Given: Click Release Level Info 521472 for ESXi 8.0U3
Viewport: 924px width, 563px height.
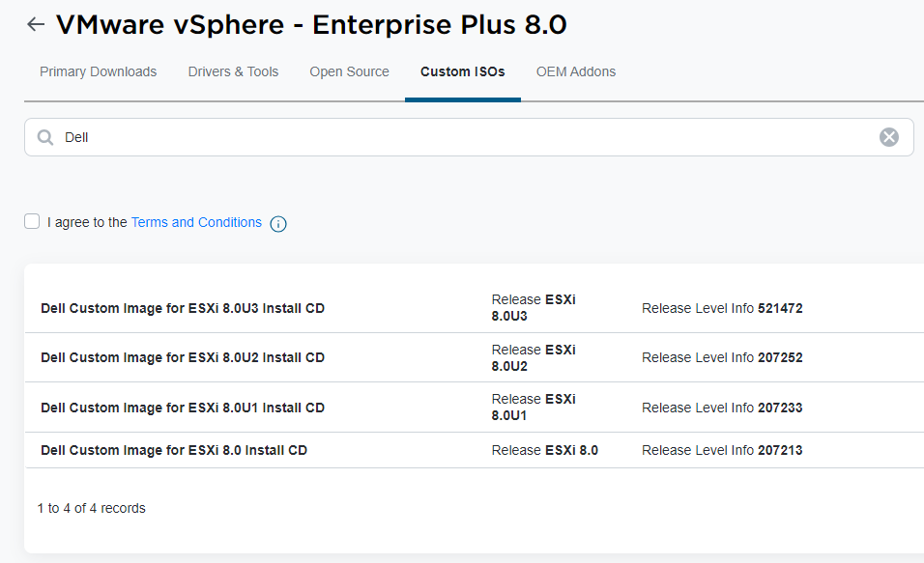Looking at the screenshot, I should (x=722, y=307).
